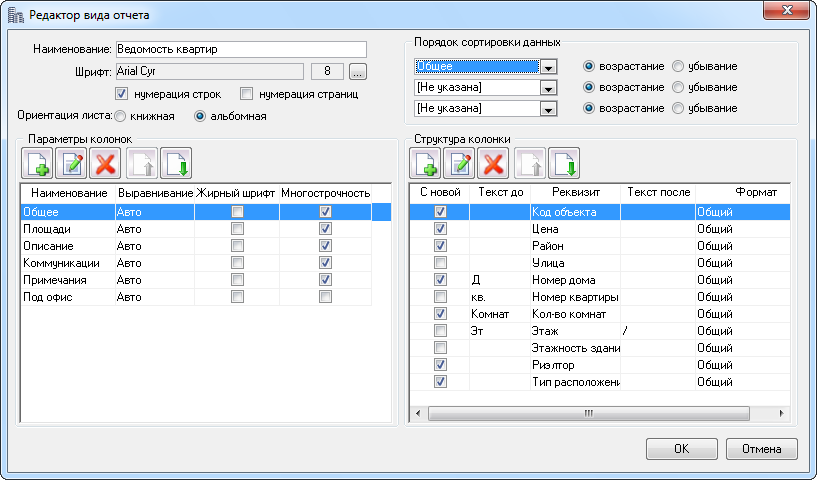Click red delete icon in Параметры колонок
The height and width of the screenshot is (480, 817).
(105, 162)
